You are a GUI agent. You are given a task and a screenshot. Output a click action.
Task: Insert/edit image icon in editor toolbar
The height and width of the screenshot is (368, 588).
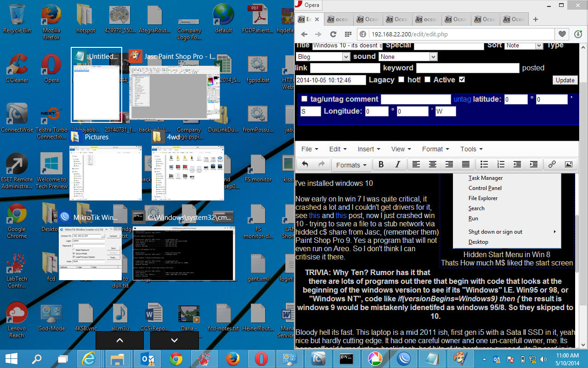coord(568,165)
